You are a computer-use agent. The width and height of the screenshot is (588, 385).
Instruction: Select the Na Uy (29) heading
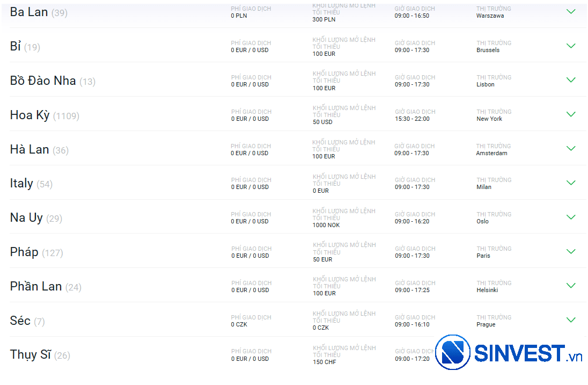pyautogui.click(x=36, y=218)
